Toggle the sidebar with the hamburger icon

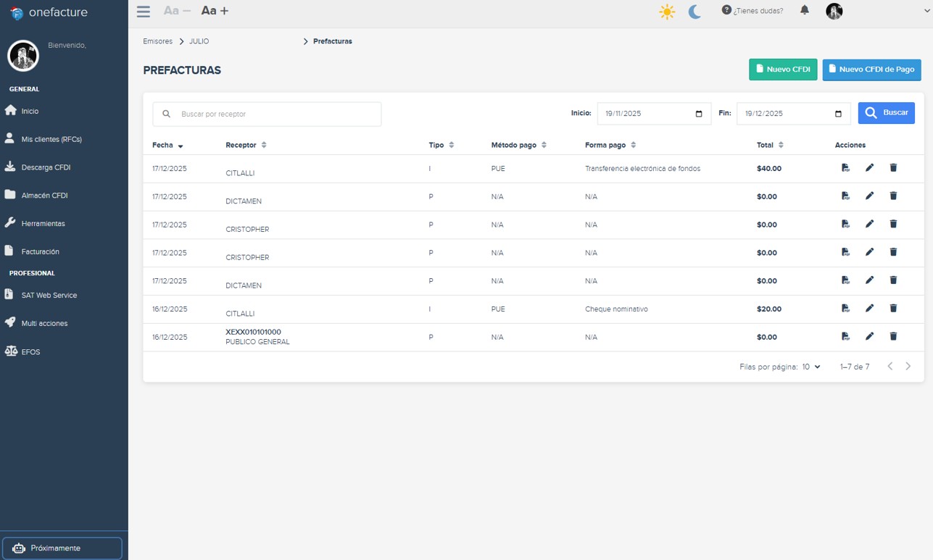(x=143, y=11)
